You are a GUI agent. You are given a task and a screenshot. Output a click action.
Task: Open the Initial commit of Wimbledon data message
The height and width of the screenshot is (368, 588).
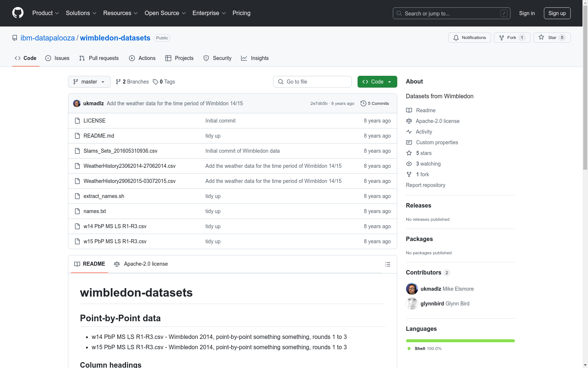(242, 151)
